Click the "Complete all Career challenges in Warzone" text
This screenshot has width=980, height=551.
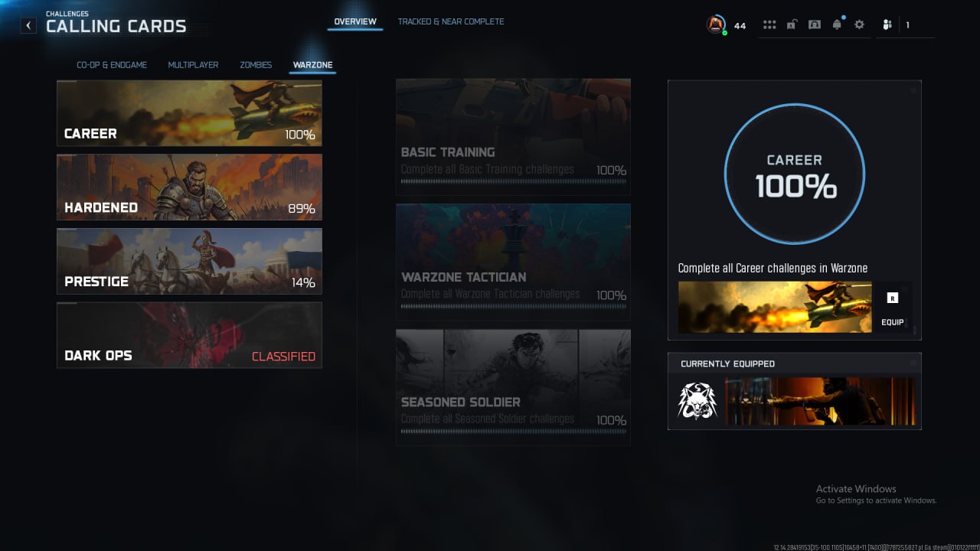(773, 268)
